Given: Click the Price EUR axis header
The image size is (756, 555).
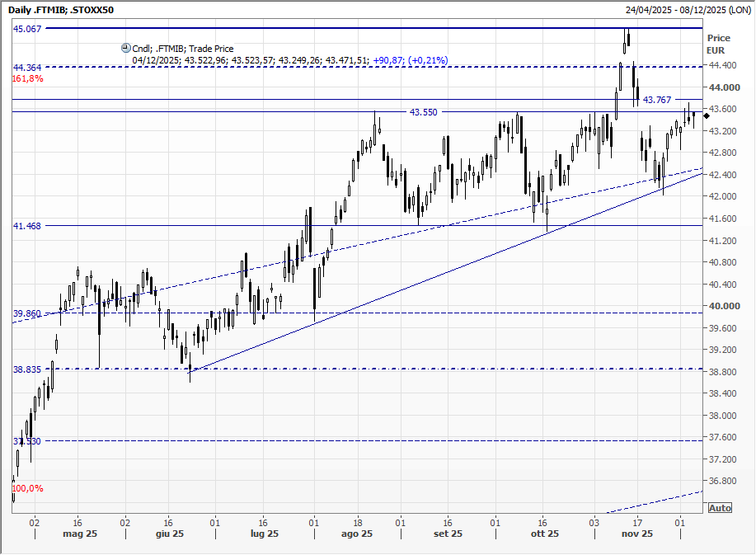Looking at the screenshot, I should point(718,44).
